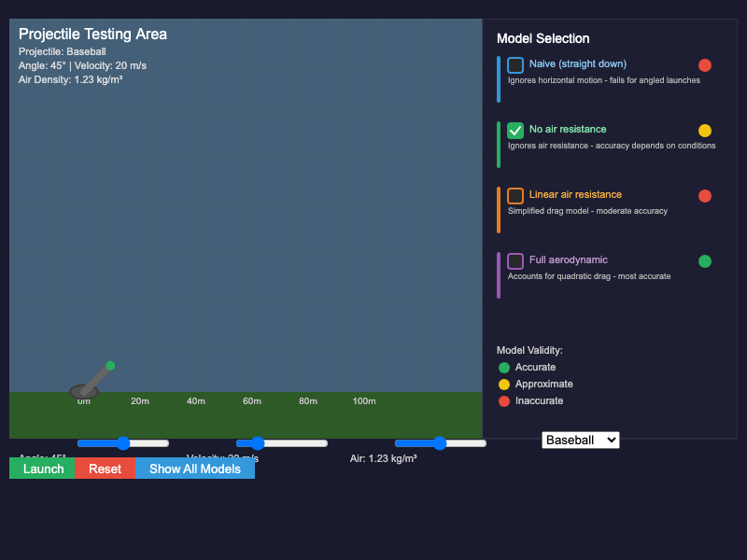Click the velocity slider

point(281,443)
